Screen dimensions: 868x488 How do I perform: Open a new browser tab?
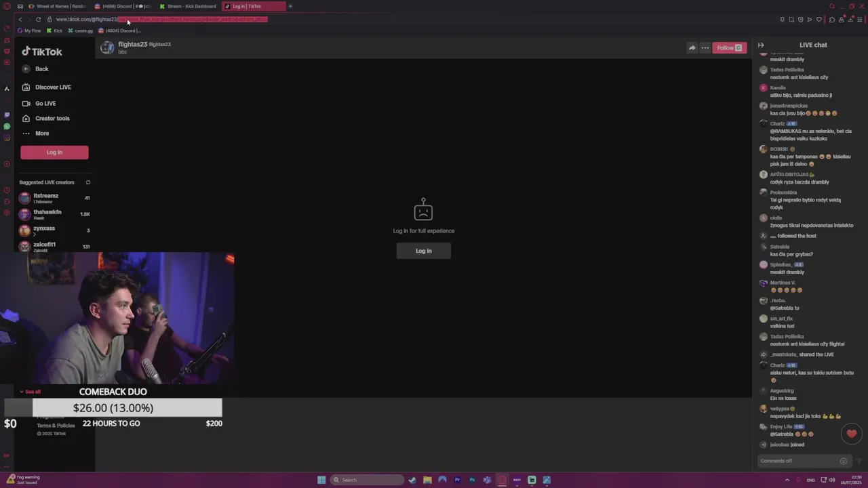coord(290,6)
